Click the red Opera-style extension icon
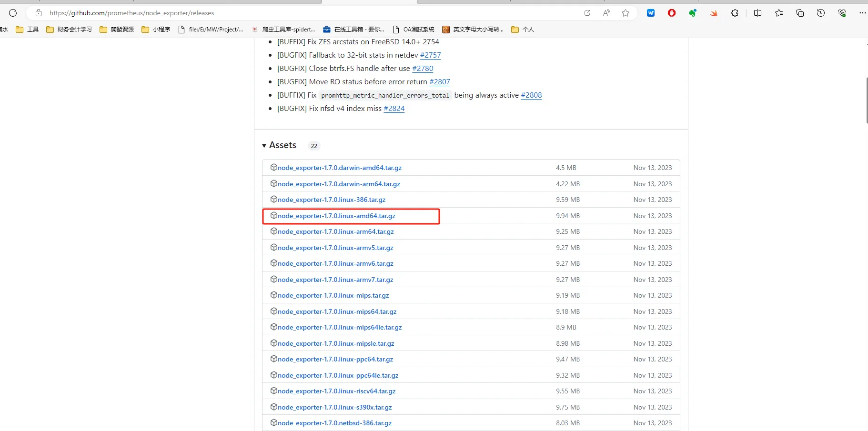Screen dimensions: 868x431 pos(672,13)
